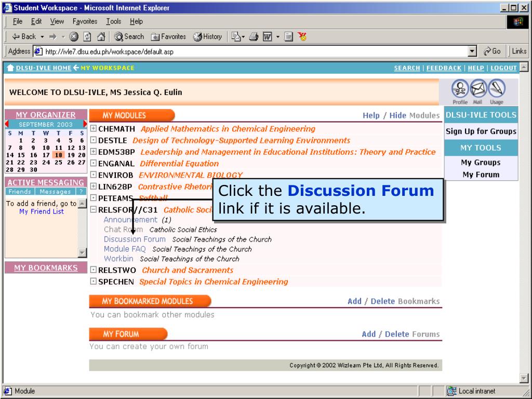This screenshot has height=399, width=532.
Task: Open the Back button history dropdown arrow
Action: (42, 37)
